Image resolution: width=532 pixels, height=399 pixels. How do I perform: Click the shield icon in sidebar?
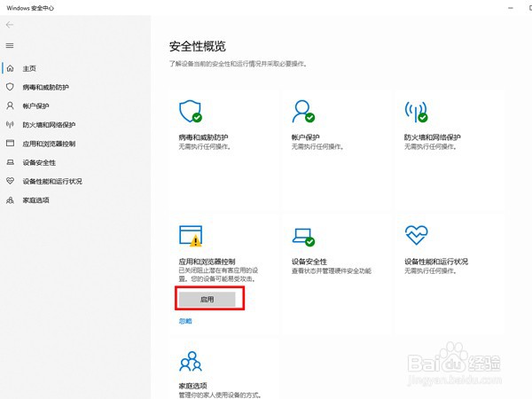10,87
